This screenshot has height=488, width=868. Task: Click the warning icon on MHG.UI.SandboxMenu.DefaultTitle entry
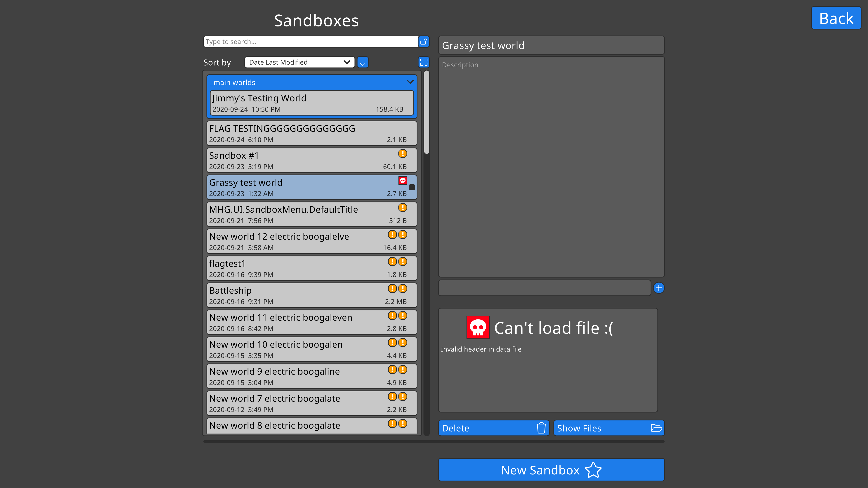(x=403, y=208)
